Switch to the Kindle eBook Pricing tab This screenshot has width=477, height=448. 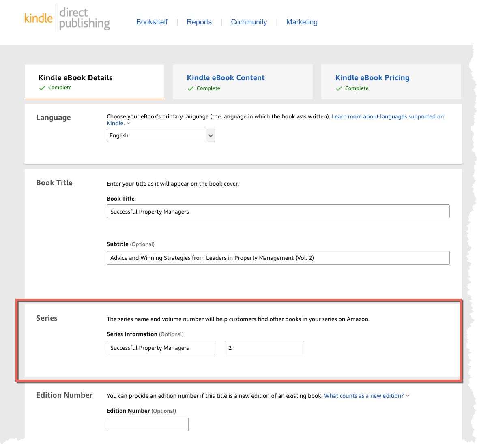point(391,81)
